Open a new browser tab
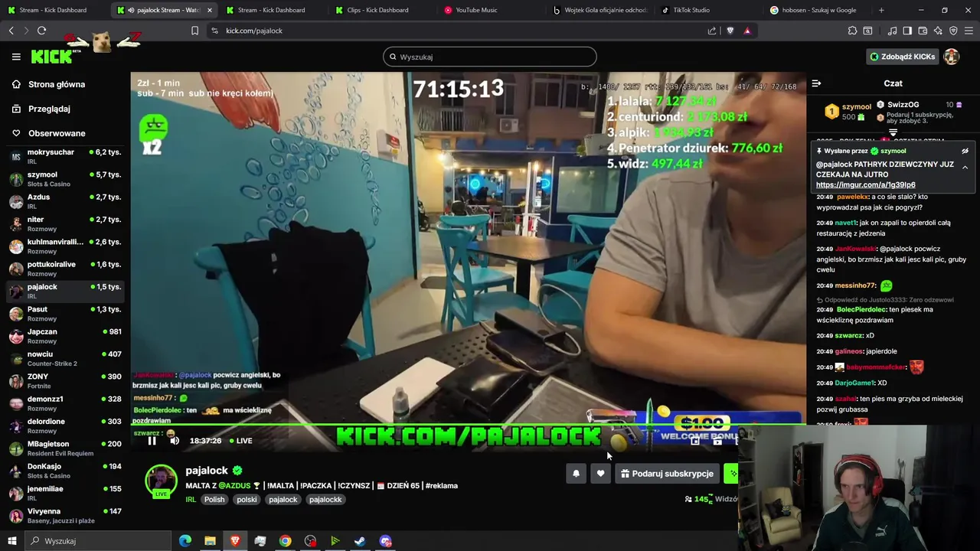The width and height of the screenshot is (980, 551). (x=881, y=10)
